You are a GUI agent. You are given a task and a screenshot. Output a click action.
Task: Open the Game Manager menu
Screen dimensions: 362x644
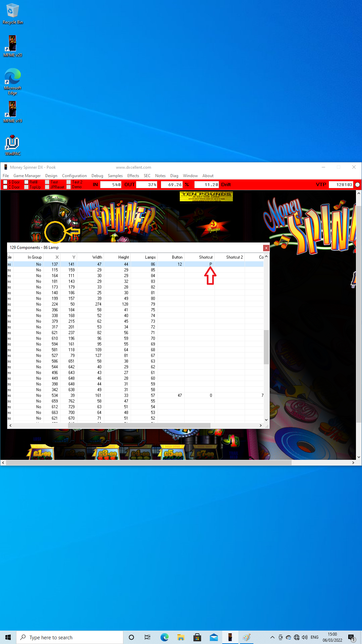coord(27,176)
